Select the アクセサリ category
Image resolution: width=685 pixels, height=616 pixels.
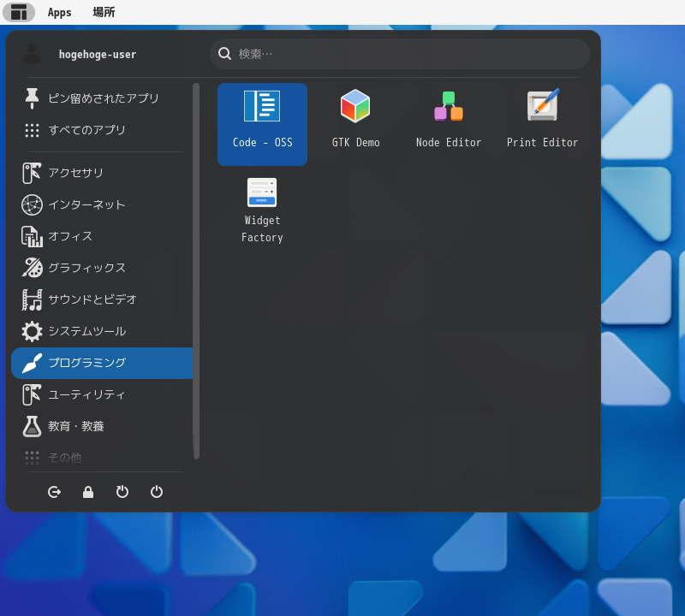pyautogui.click(x=102, y=173)
